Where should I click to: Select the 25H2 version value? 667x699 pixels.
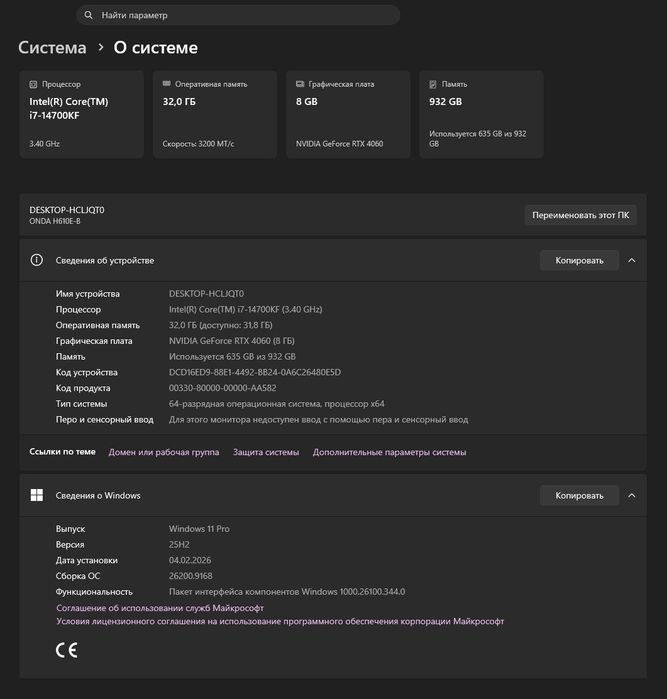[x=179, y=544]
